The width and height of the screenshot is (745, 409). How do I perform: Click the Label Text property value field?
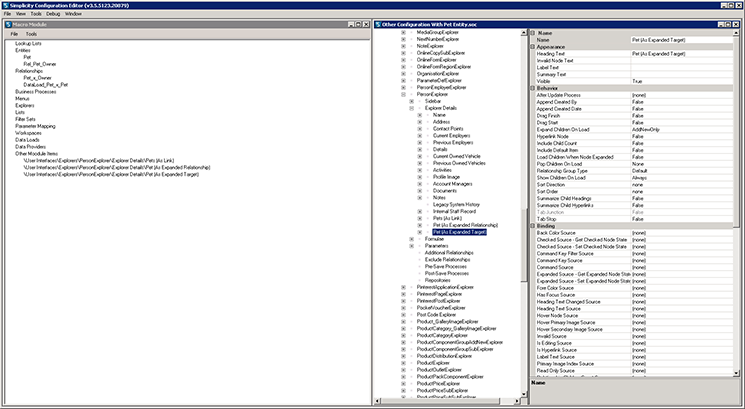682,68
